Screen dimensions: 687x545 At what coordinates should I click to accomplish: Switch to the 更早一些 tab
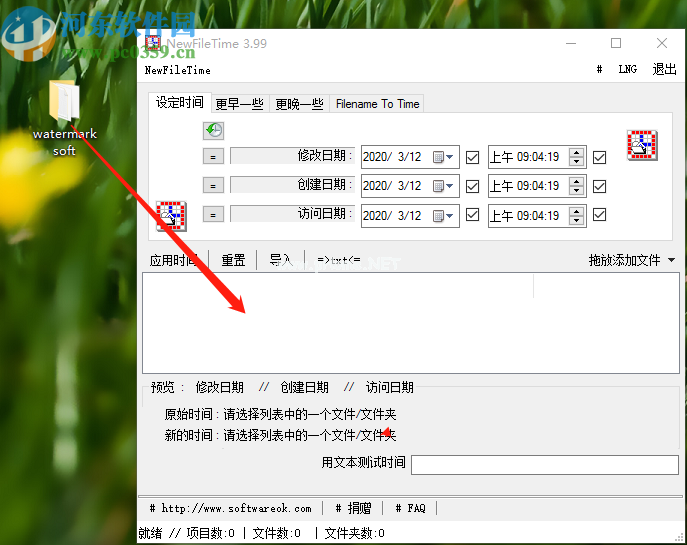(x=239, y=104)
